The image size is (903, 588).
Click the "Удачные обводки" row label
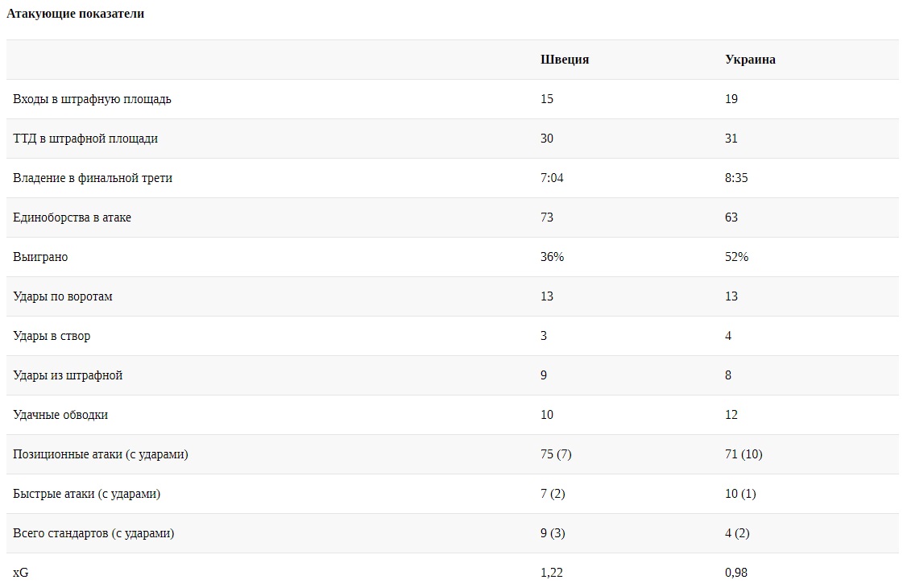coord(60,415)
